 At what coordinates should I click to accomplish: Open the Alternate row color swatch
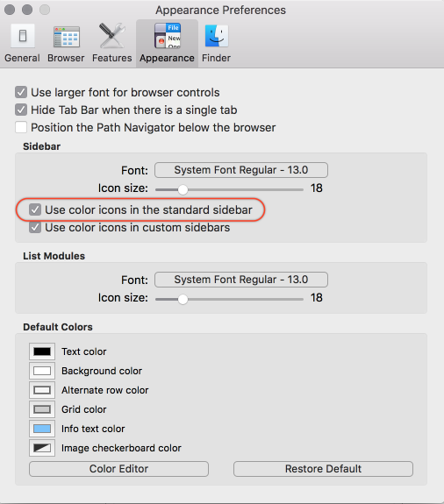coord(42,390)
